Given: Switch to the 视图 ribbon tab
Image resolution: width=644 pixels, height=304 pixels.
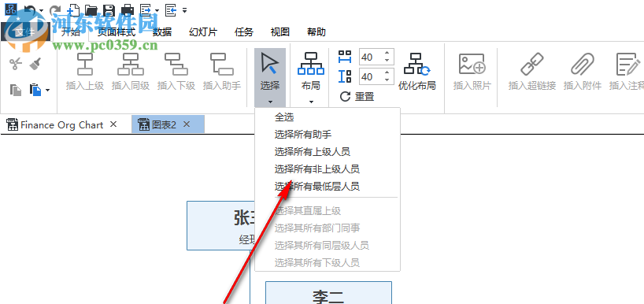Looking at the screenshot, I should pyautogui.click(x=280, y=32).
